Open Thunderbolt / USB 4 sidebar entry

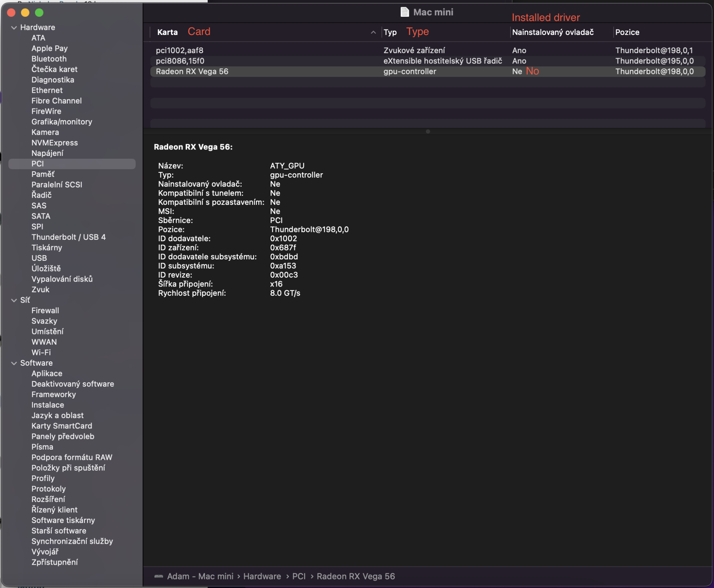click(x=69, y=237)
